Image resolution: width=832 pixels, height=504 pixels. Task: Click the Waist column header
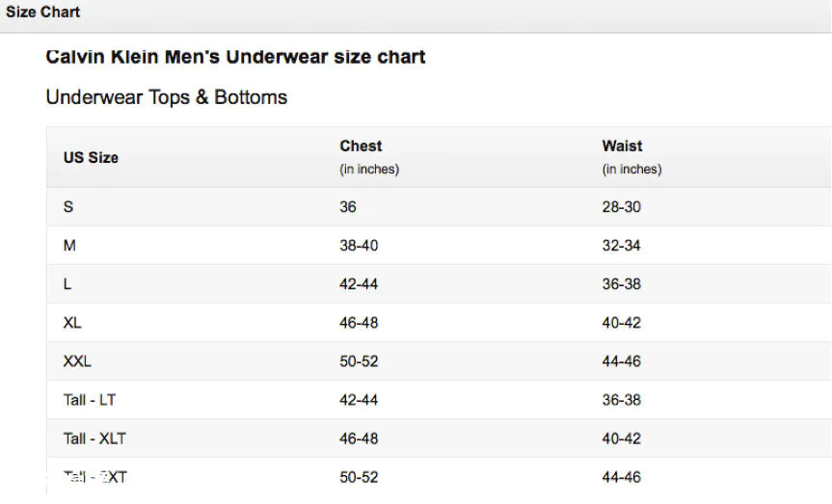click(622, 146)
